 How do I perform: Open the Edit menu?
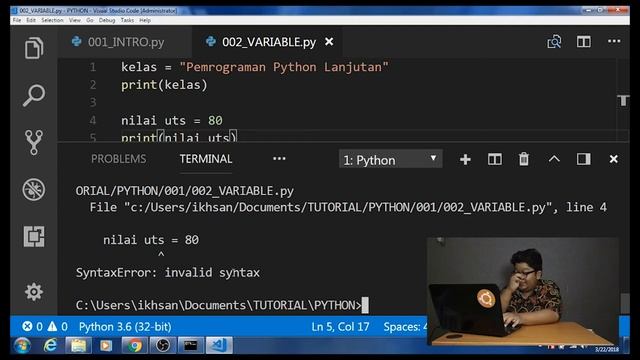31,20
